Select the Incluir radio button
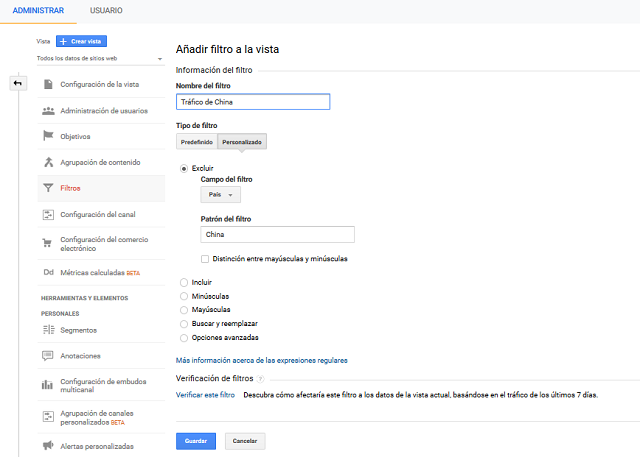Viewport: 640px width, 457px height. point(184,282)
